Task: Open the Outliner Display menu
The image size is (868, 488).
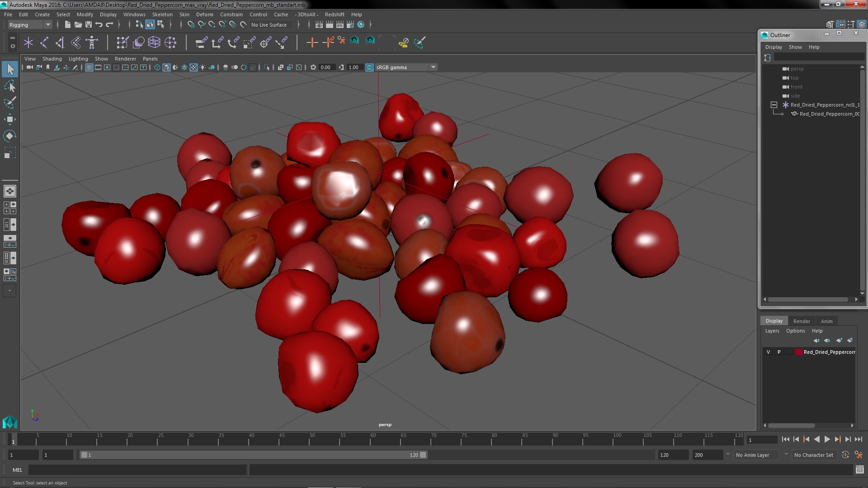Action: [x=774, y=47]
